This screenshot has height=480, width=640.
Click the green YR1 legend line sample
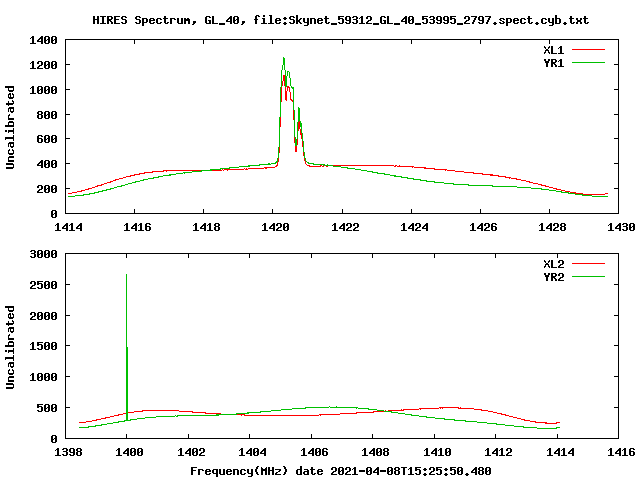[588, 63]
